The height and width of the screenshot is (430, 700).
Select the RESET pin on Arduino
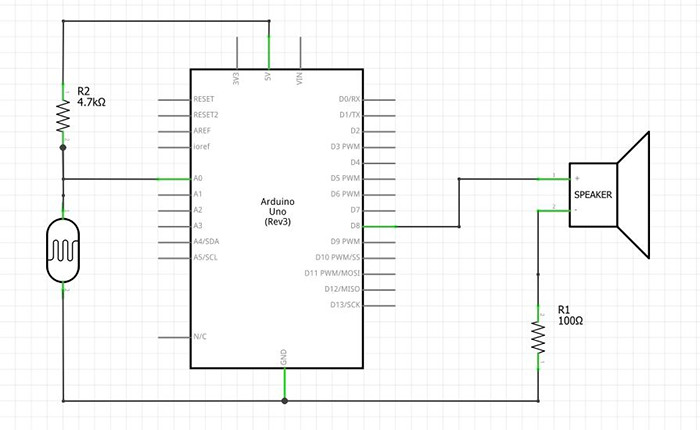[175, 100]
